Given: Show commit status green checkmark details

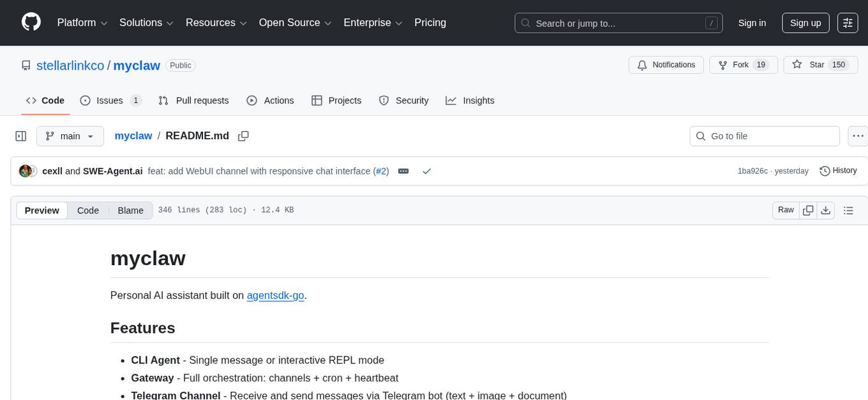Looking at the screenshot, I should point(426,171).
